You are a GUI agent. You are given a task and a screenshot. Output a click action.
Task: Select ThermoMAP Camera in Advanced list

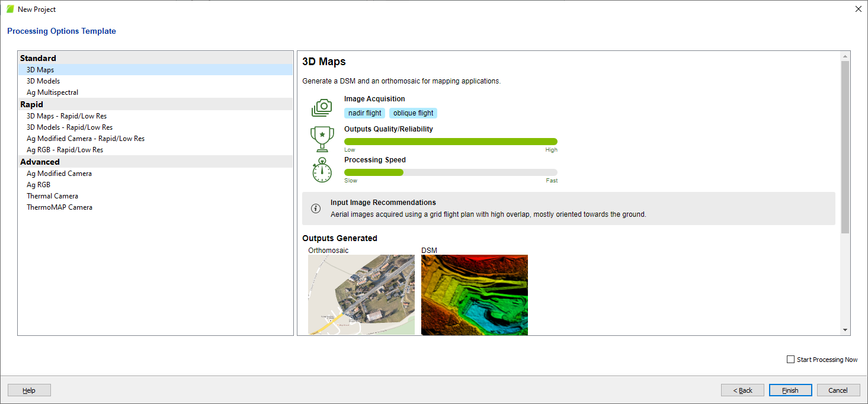[x=59, y=207]
